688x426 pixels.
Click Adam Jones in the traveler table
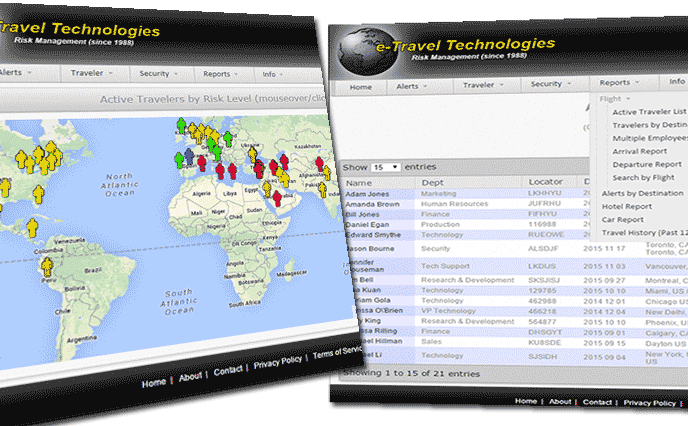(x=367, y=194)
